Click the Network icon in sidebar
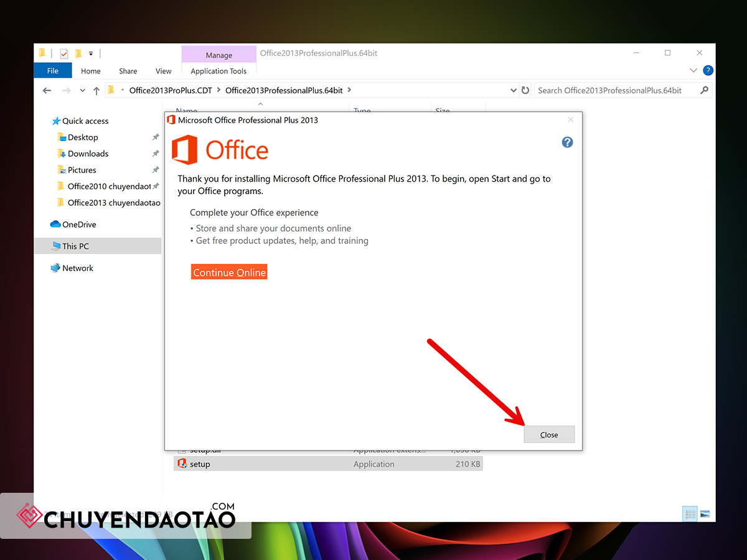The image size is (747, 560). 55,268
